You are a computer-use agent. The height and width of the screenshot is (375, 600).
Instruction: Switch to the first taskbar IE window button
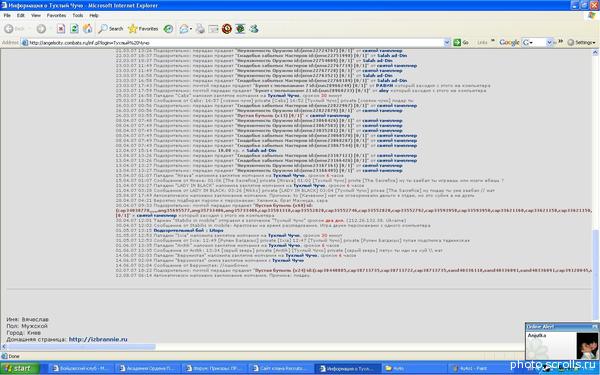[x=81, y=368]
